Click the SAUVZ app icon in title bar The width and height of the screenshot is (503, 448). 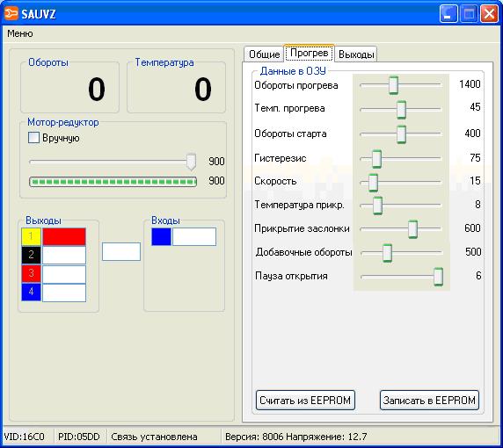click(11, 14)
